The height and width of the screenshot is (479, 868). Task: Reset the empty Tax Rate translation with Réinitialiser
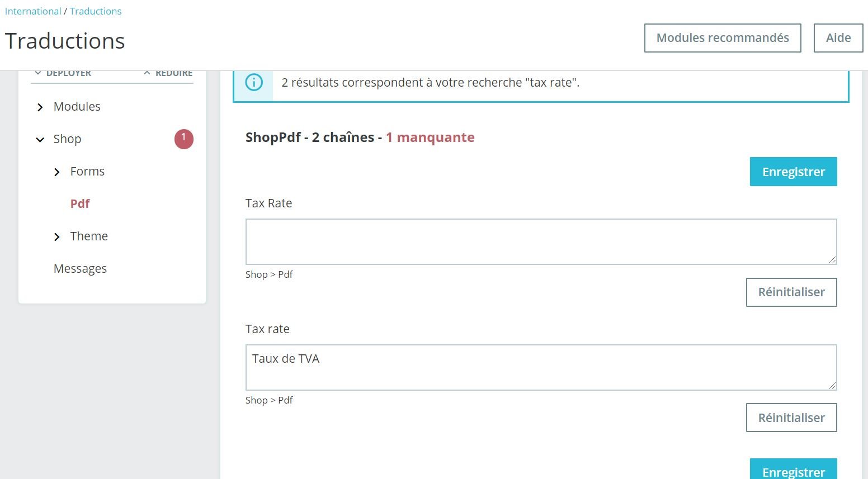tap(791, 292)
